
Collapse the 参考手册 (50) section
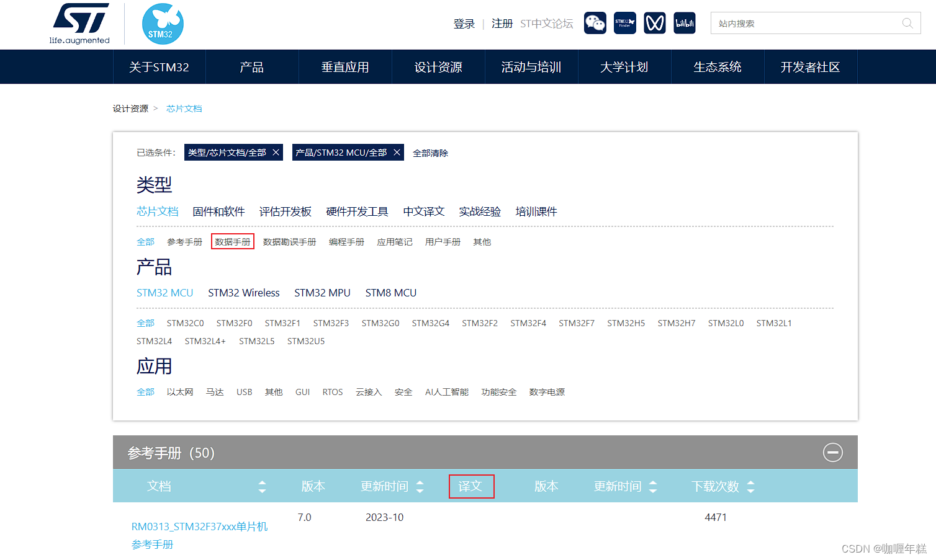tap(833, 453)
